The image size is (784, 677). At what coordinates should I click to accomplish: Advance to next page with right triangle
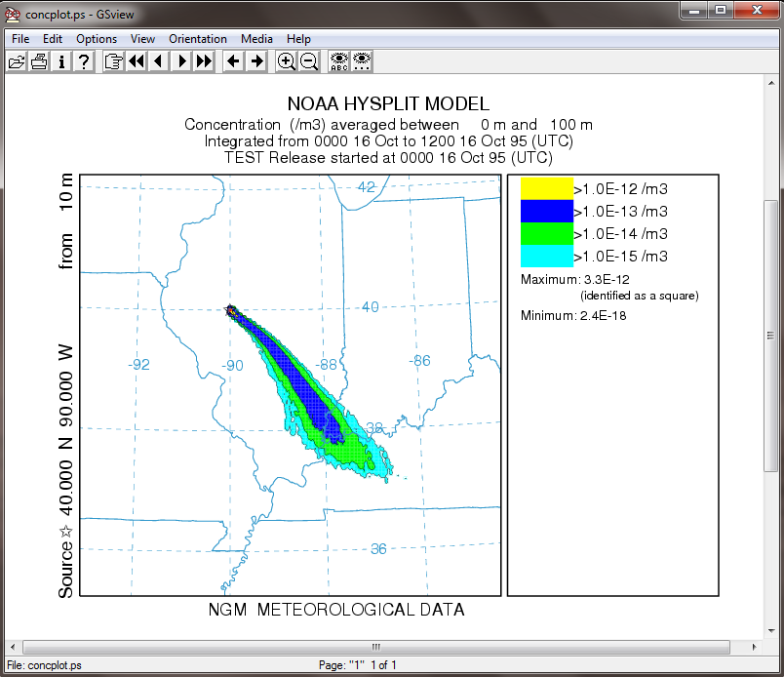[x=180, y=61]
